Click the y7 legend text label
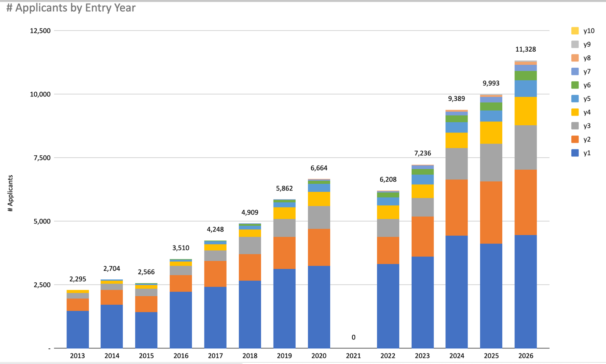This screenshot has height=364, width=606. [587, 72]
